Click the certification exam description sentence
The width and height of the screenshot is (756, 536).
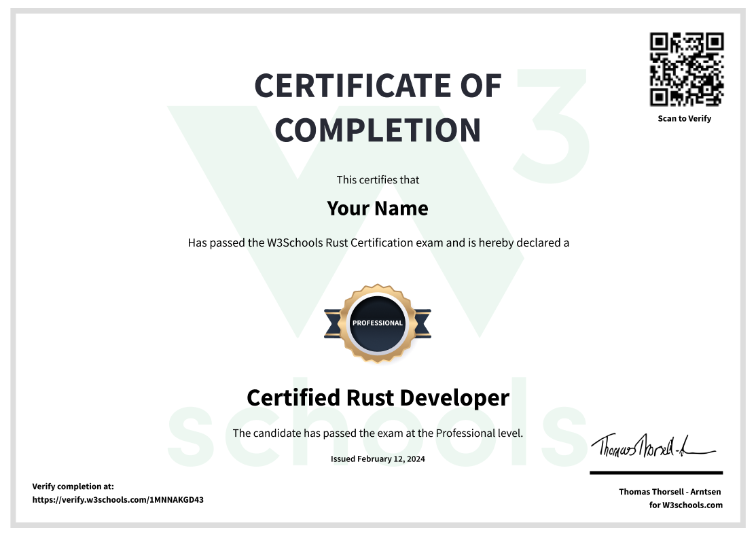378,242
